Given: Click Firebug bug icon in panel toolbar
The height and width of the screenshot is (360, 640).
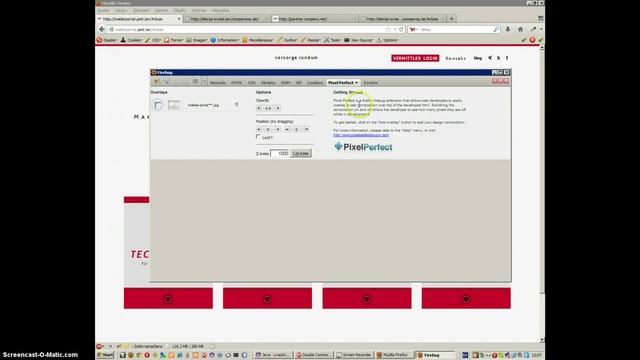Looking at the screenshot, I should tap(157, 82).
